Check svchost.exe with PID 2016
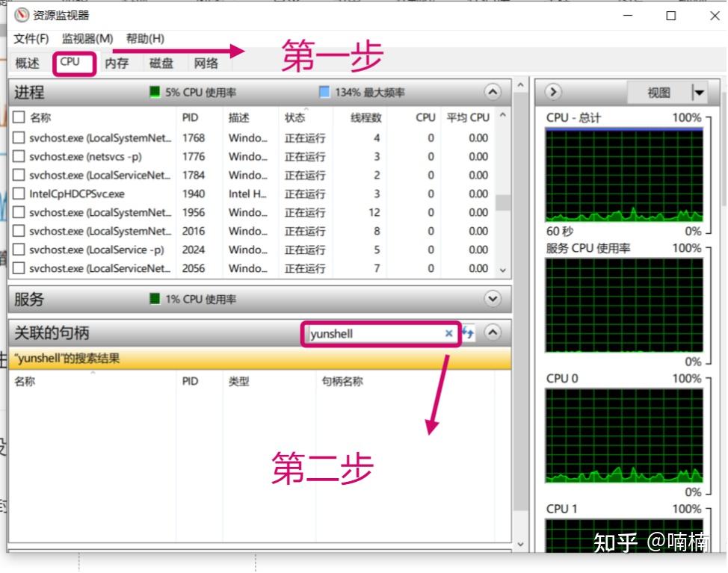Image resolution: width=728 pixels, height=573 pixels. coord(19,231)
